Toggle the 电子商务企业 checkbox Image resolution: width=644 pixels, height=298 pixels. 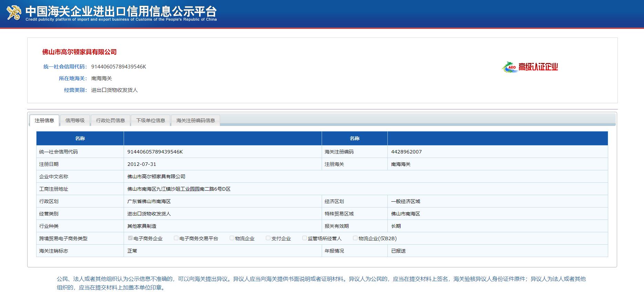[x=130, y=238]
